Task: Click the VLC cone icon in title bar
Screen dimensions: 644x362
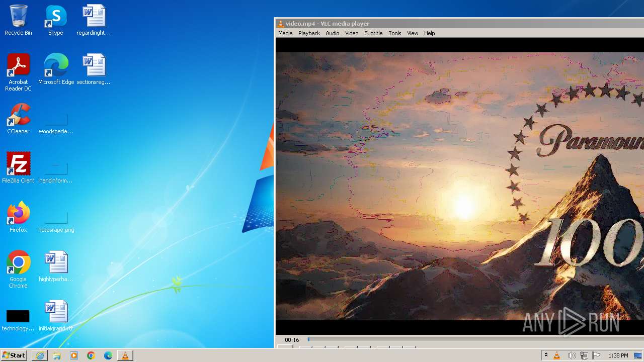Action: (280, 24)
